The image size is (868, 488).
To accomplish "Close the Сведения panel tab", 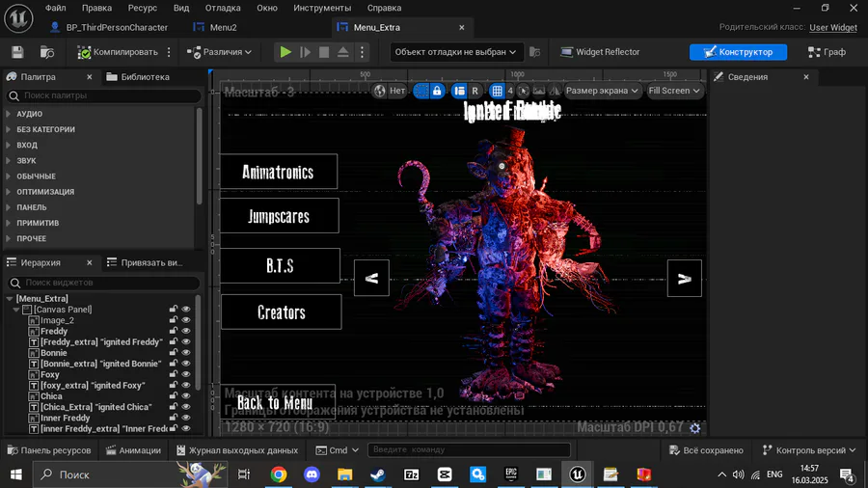I will point(806,77).
